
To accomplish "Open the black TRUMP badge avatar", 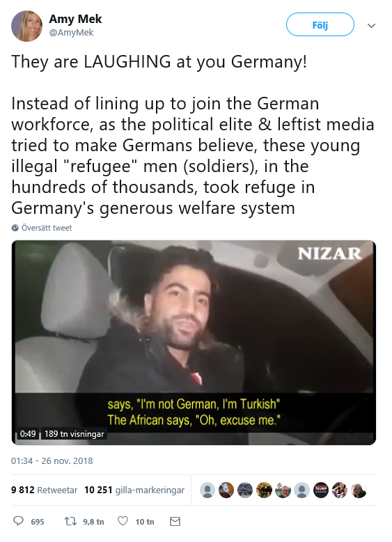I will [x=321, y=490].
